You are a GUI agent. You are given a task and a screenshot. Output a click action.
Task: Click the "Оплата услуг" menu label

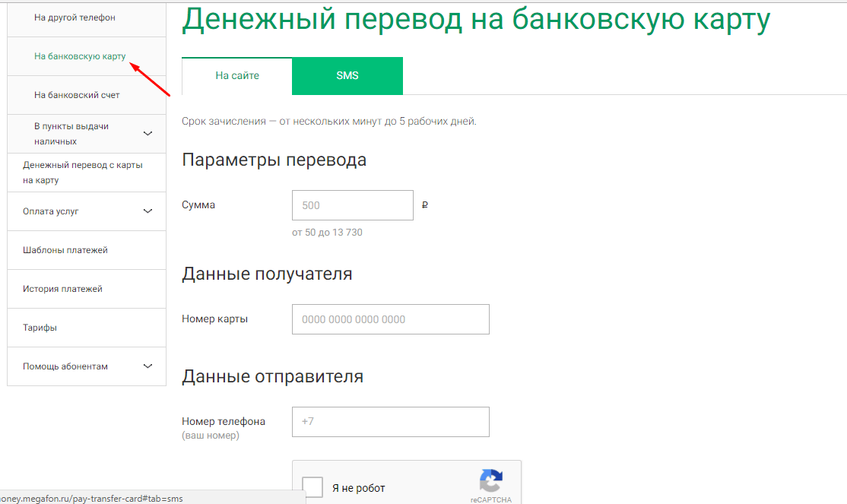click(51, 211)
